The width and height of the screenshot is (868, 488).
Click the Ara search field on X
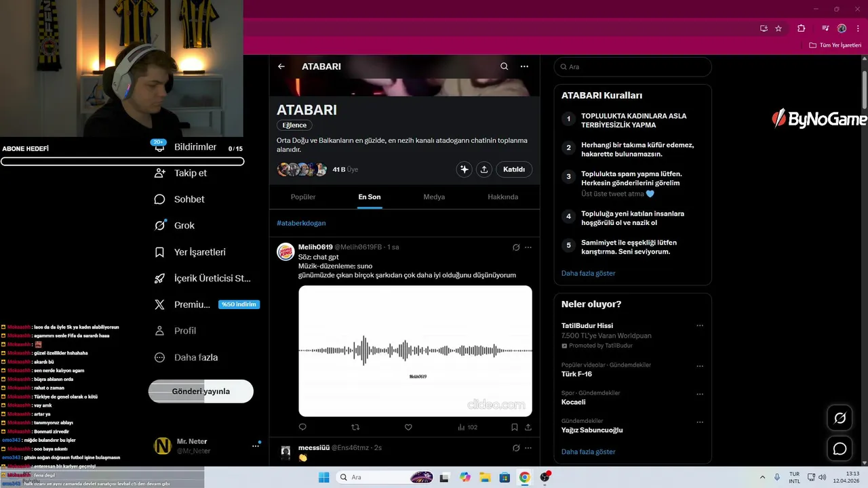coord(633,67)
